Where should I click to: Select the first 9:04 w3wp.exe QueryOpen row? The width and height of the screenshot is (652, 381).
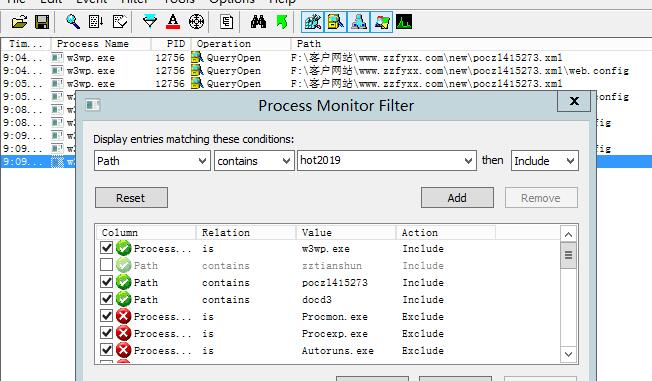(x=326, y=57)
